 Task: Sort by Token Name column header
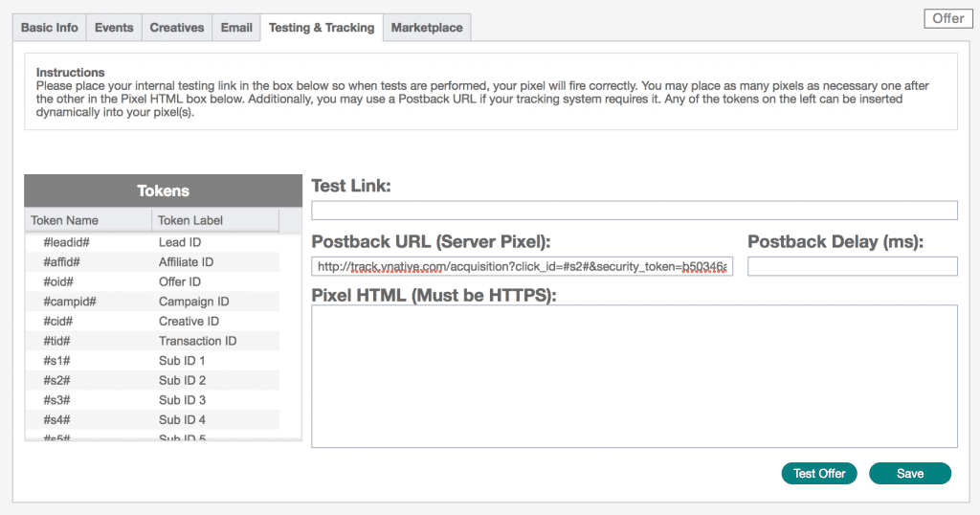pyautogui.click(x=88, y=220)
